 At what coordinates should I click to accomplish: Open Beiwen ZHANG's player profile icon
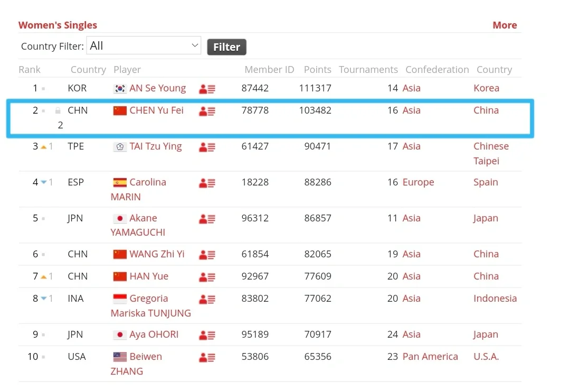click(207, 357)
